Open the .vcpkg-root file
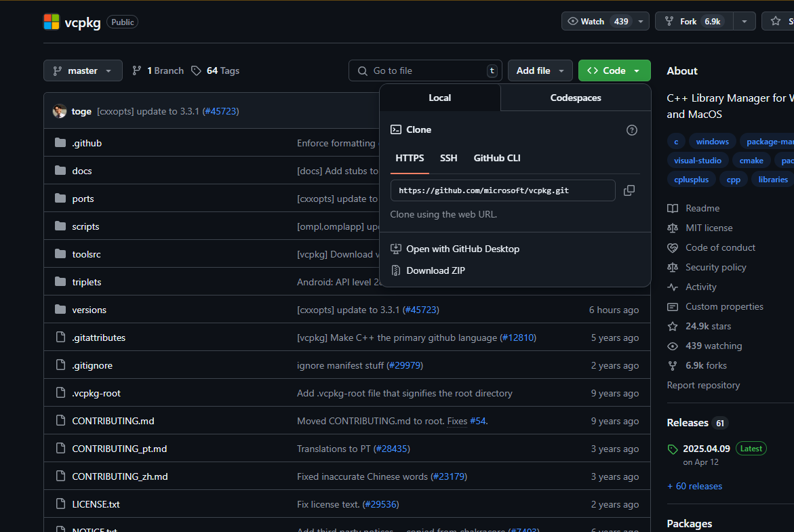The image size is (794, 532). (96, 393)
